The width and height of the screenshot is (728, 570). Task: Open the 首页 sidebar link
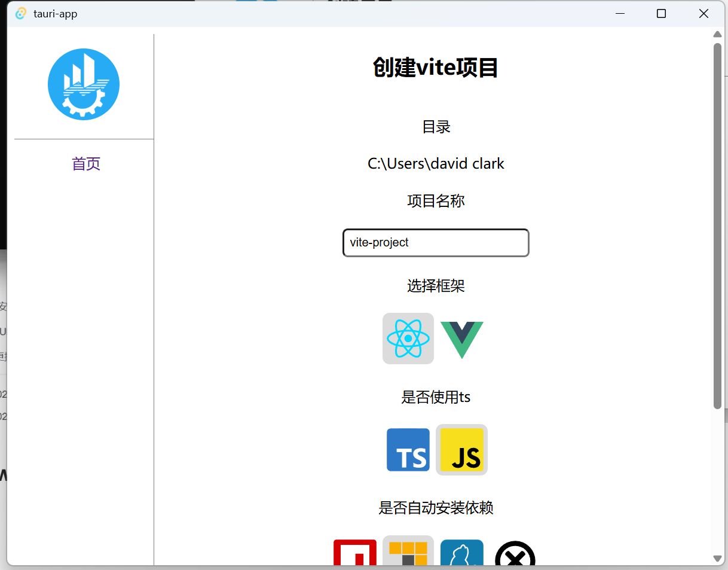[x=86, y=164]
